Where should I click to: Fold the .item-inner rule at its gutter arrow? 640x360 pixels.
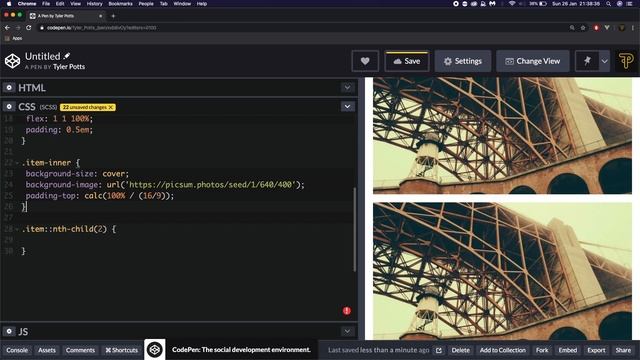coord(17,163)
